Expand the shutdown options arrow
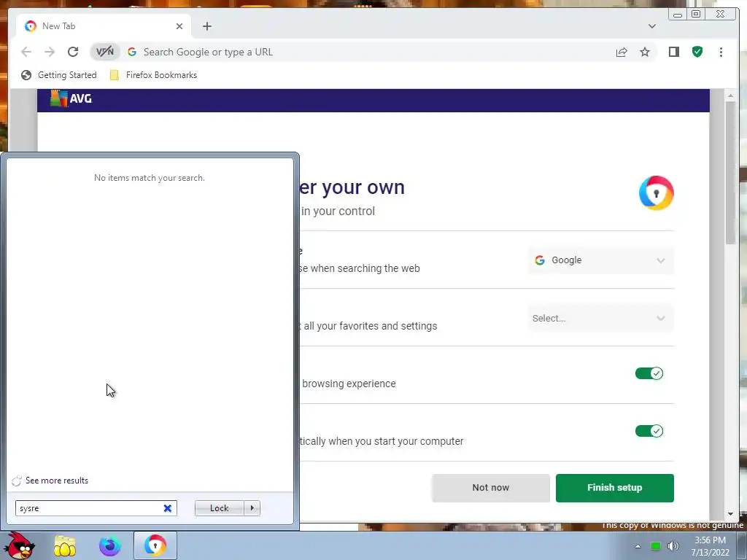This screenshot has height=560, width=747. pyautogui.click(x=252, y=508)
